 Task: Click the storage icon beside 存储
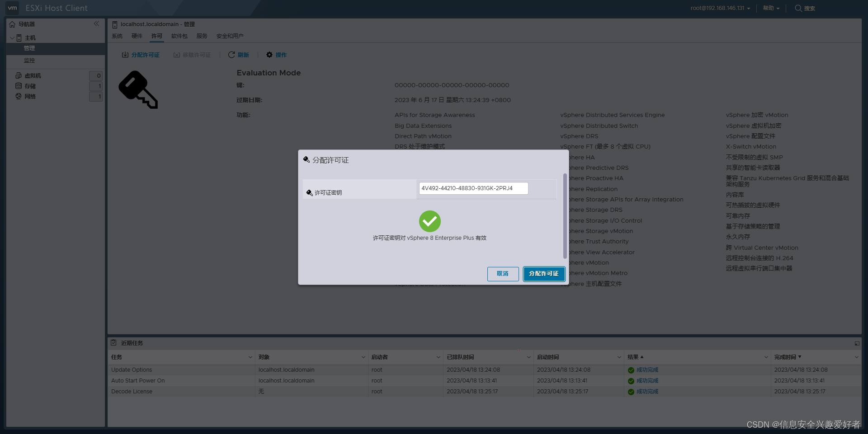click(x=19, y=86)
